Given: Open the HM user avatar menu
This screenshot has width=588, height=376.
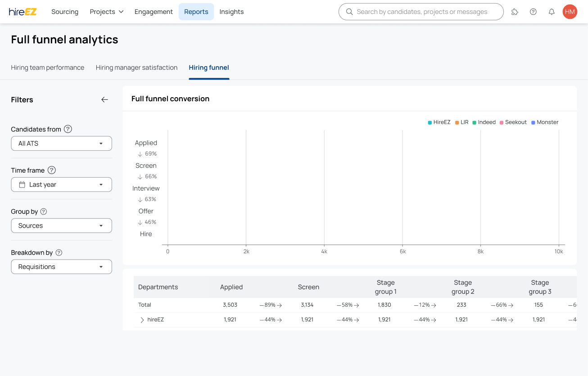Looking at the screenshot, I should 570,12.
